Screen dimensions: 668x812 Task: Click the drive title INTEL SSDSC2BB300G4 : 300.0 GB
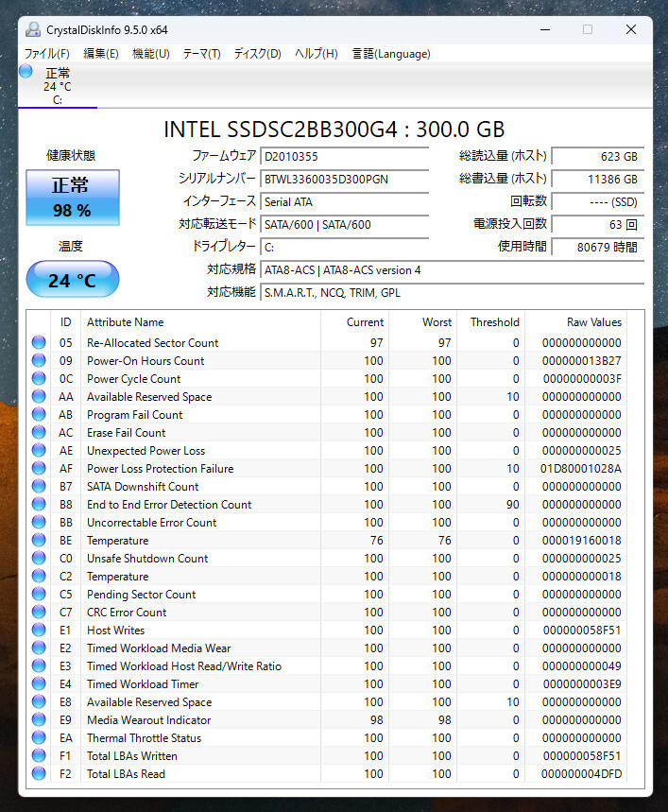point(334,130)
